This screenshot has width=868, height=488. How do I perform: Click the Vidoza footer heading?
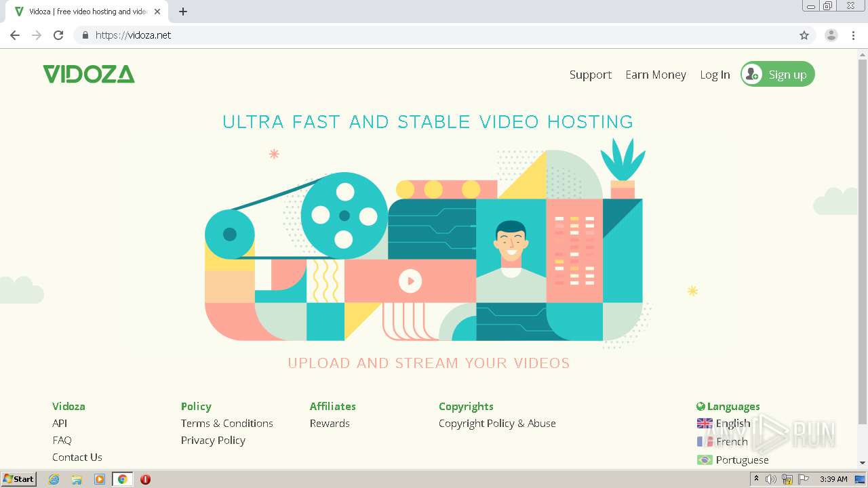(68, 406)
